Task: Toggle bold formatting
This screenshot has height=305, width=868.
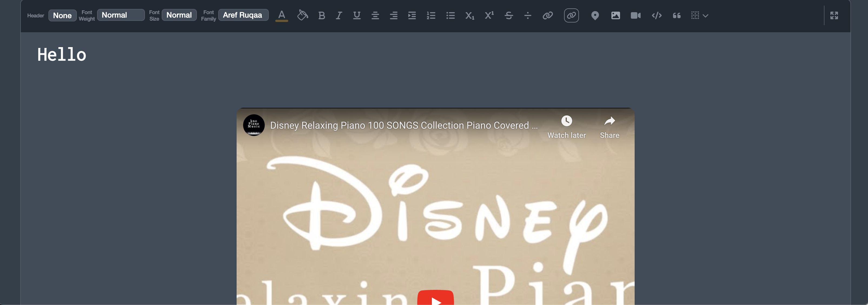Action: point(322,15)
